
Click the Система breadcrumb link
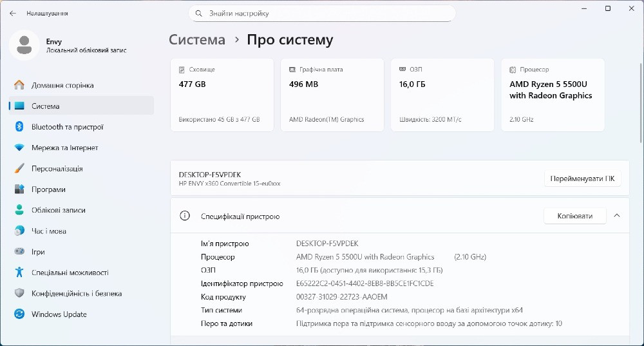tap(197, 40)
